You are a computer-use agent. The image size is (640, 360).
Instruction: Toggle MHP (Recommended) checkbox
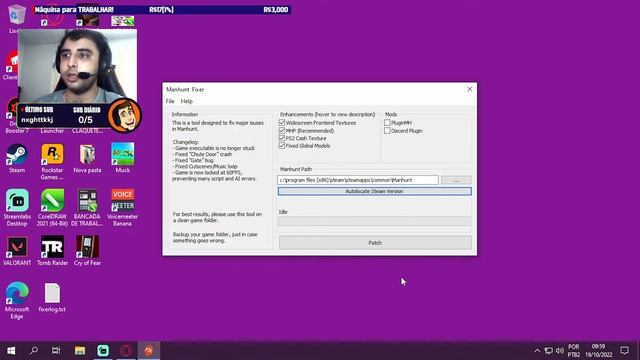point(282,131)
